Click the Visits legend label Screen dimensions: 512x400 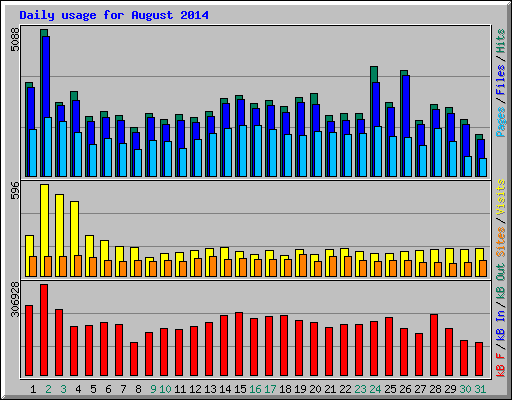(x=500, y=197)
